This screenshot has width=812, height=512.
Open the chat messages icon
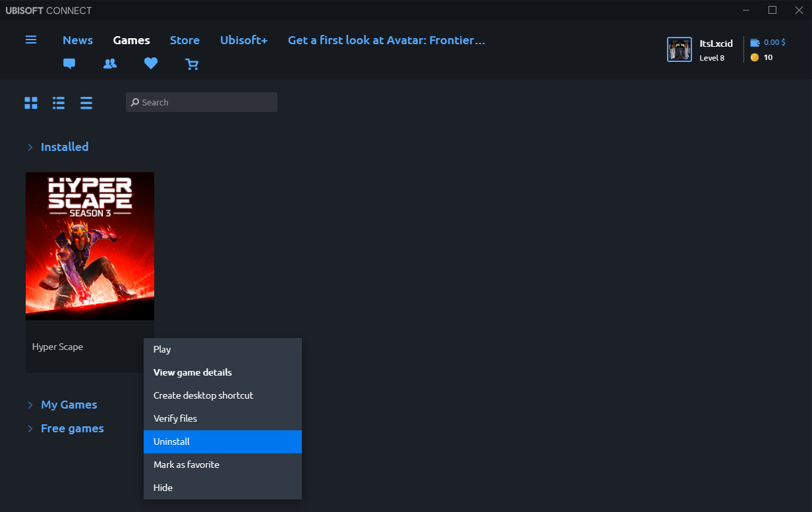tap(69, 64)
